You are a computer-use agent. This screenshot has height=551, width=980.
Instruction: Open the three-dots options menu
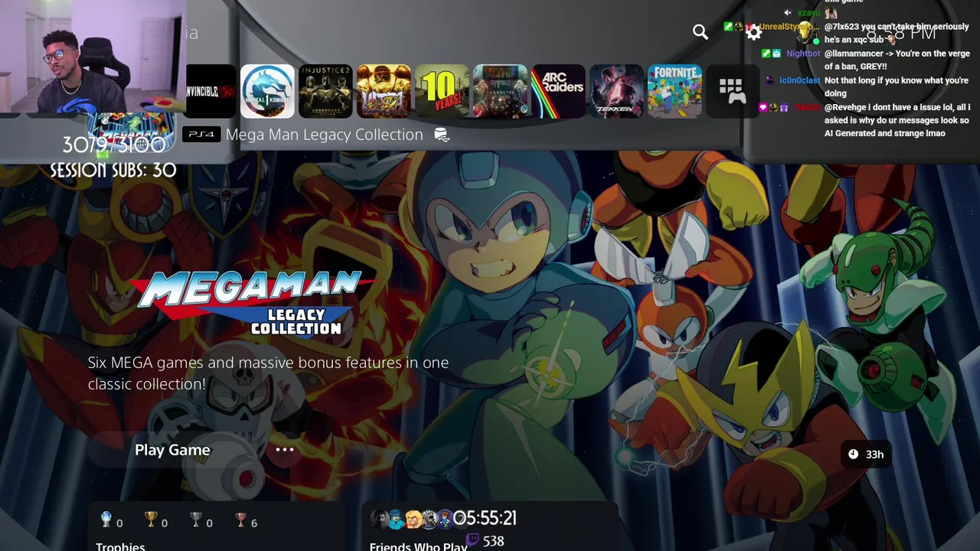[x=285, y=450]
